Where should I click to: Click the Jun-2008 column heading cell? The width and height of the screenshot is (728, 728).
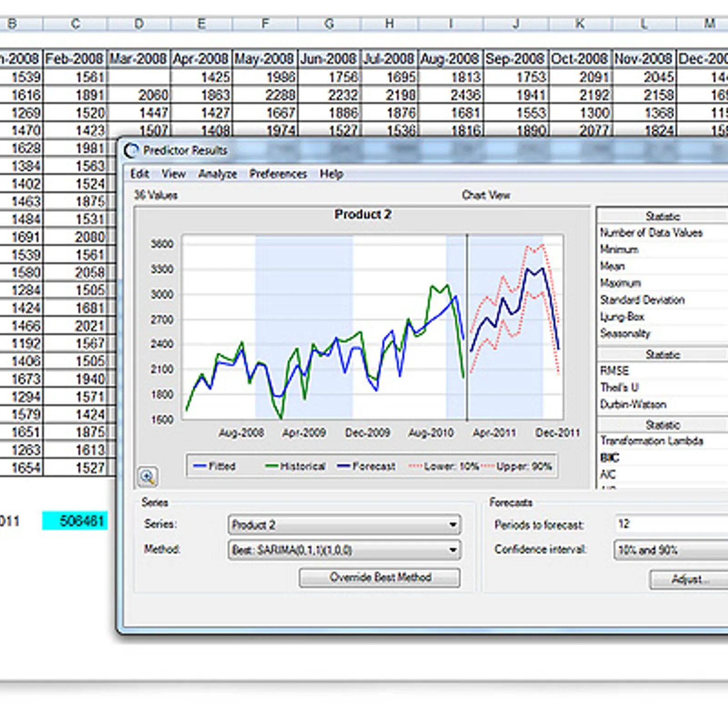[329, 59]
